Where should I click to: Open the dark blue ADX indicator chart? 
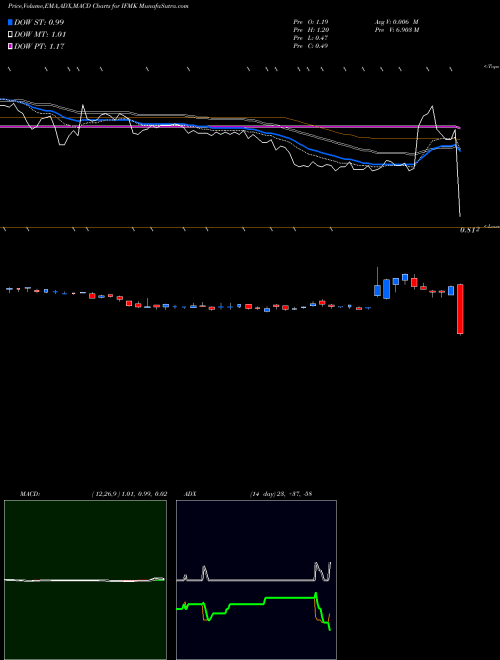[x=256, y=580]
